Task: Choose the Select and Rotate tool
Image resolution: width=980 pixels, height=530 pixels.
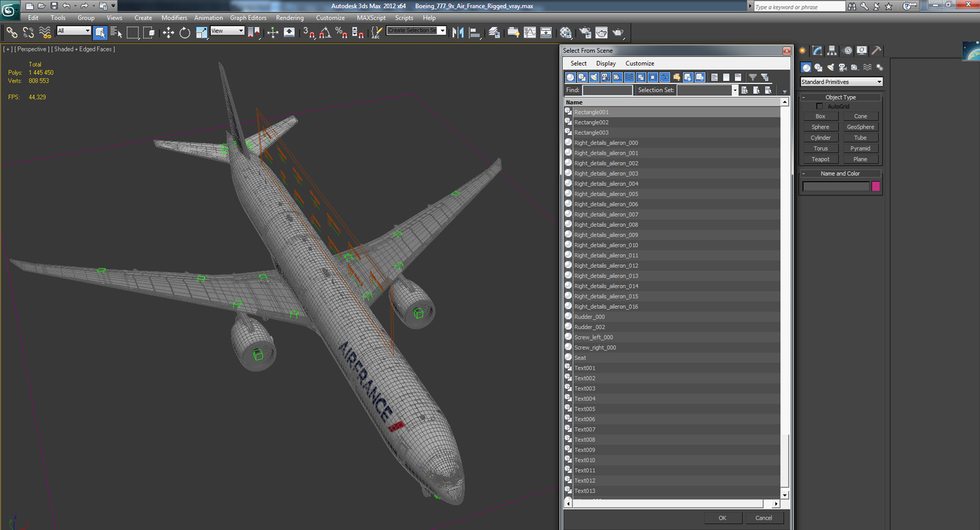Action: tap(185, 32)
